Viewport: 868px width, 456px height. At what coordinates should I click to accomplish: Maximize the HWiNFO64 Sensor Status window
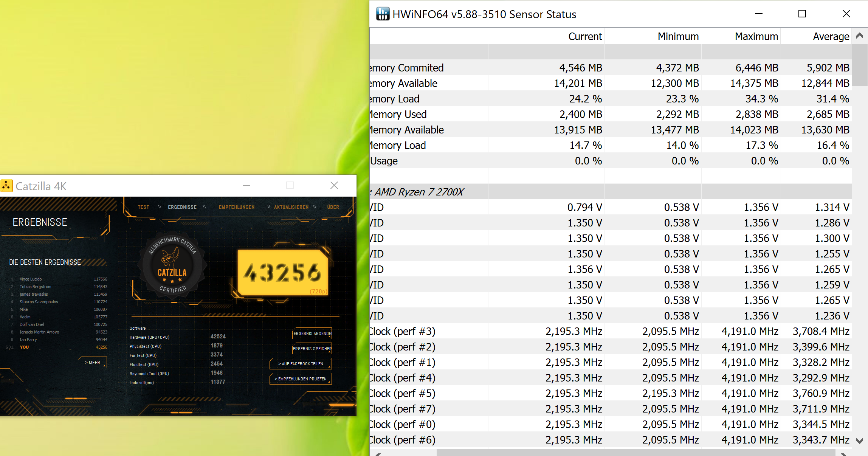(x=802, y=14)
